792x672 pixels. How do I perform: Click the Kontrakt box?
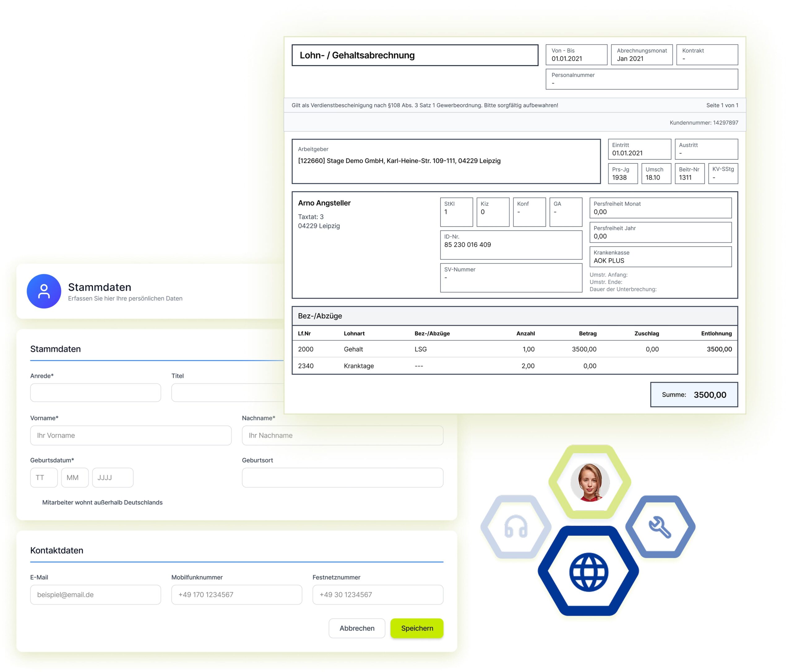[707, 55]
